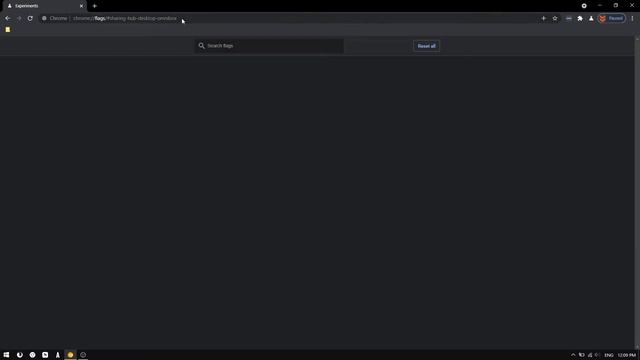
Task: Click the browser forward arrow
Action: (19, 18)
